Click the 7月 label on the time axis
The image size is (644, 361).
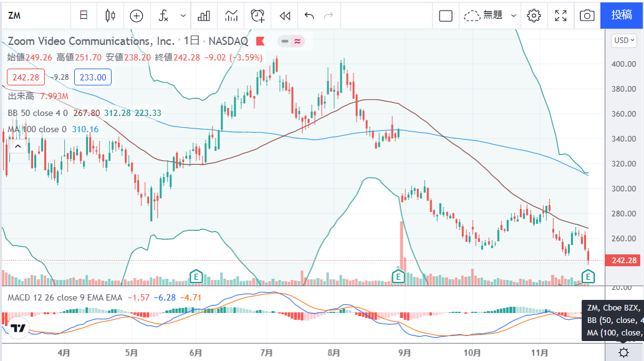coord(267,353)
